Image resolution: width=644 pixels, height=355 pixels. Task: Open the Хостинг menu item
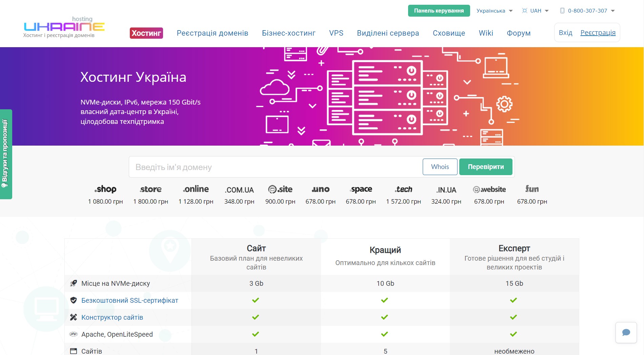pos(146,33)
